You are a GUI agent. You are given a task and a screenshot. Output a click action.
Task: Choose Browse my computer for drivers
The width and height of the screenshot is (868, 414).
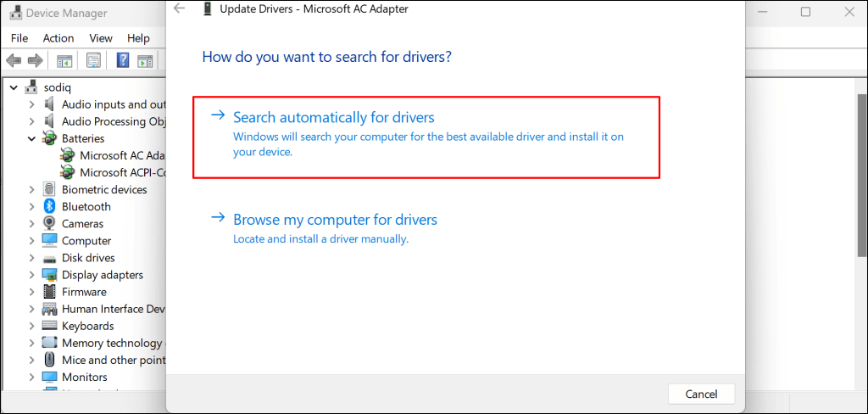(335, 220)
